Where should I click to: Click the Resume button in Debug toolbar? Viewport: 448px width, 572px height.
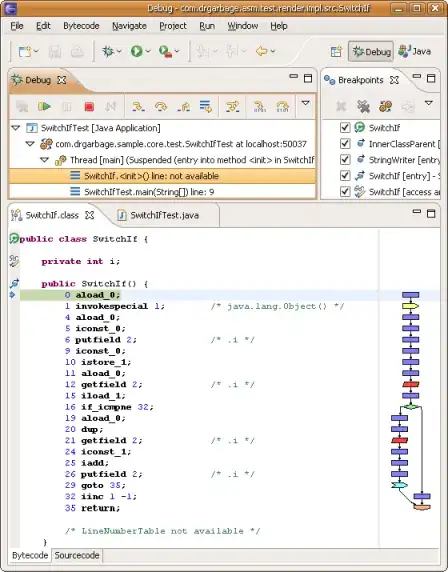coord(44,107)
